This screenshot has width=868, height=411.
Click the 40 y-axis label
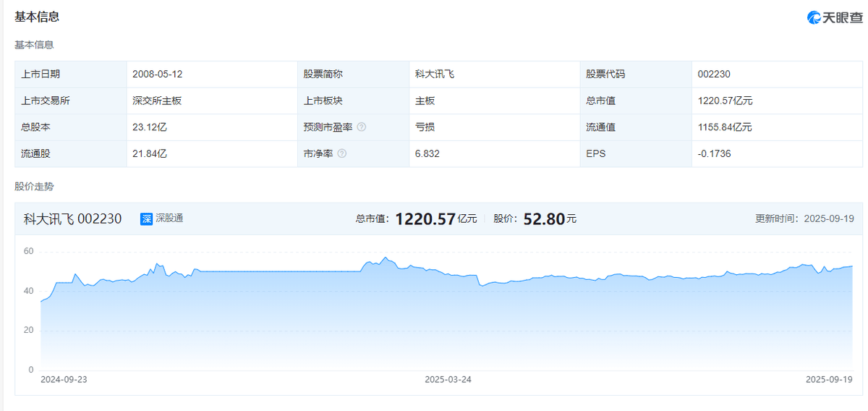point(29,291)
